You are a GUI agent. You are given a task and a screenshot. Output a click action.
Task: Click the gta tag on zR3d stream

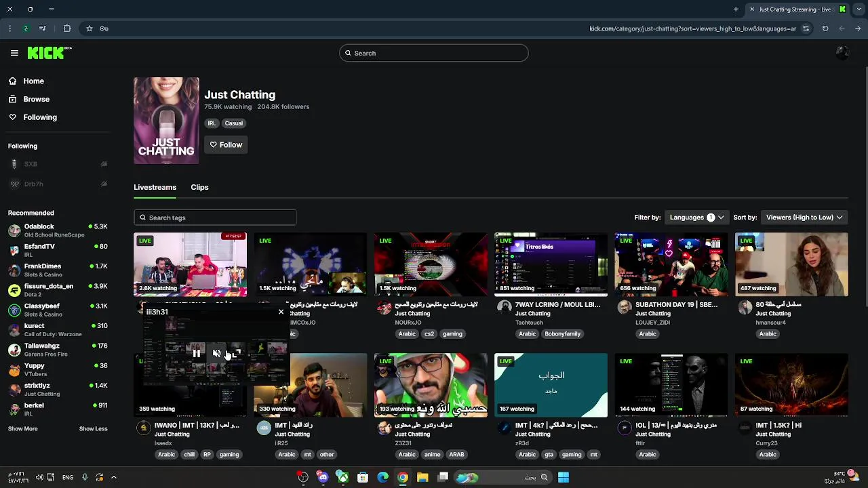click(x=549, y=454)
